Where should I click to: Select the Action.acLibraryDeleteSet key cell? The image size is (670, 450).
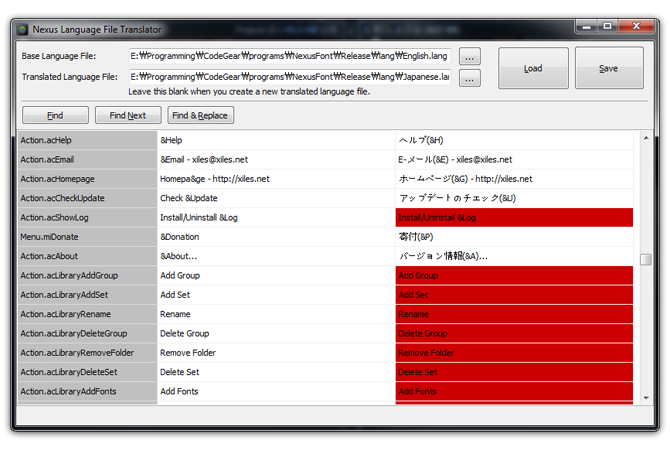point(87,372)
